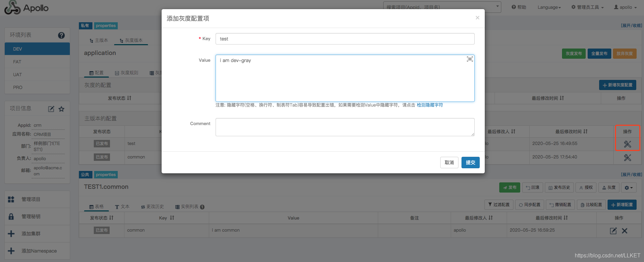Click the 全量发布 button

point(599,54)
